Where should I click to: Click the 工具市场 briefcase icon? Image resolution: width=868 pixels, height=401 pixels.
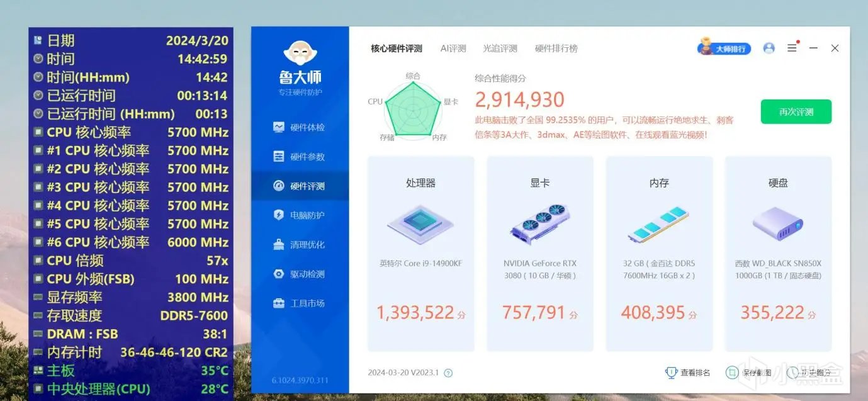(279, 303)
